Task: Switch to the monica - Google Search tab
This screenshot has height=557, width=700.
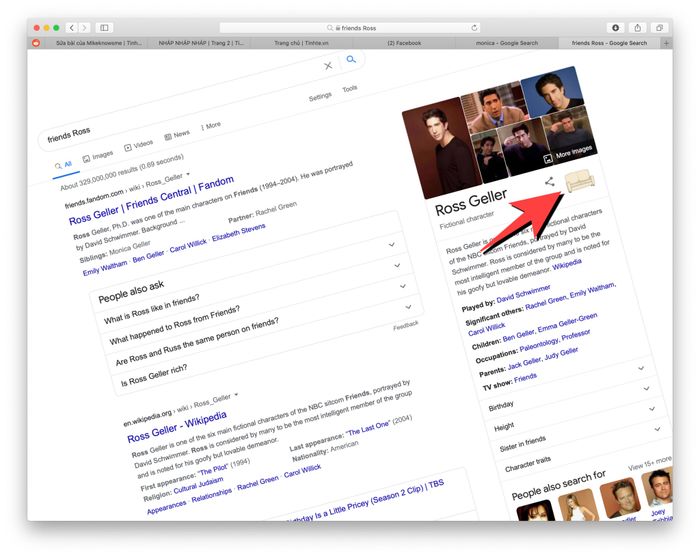Action: [x=507, y=43]
